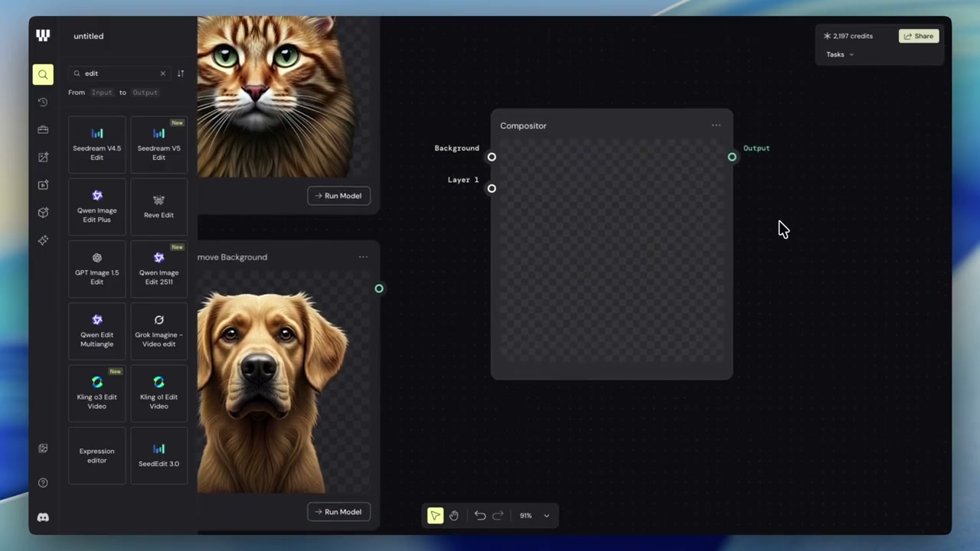980x551 pixels.
Task: Open the toolbox icon in sidebar
Action: click(x=43, y=129)
